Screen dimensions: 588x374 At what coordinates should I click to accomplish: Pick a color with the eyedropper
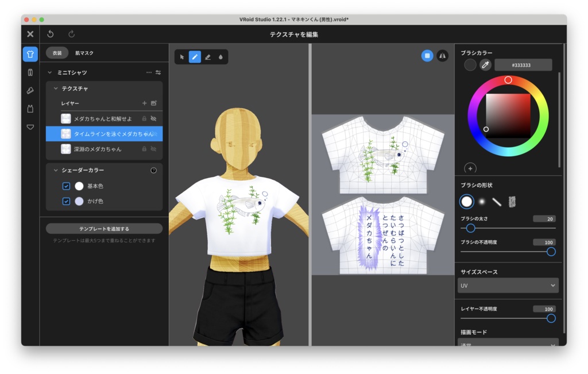[x=485, y=65]
